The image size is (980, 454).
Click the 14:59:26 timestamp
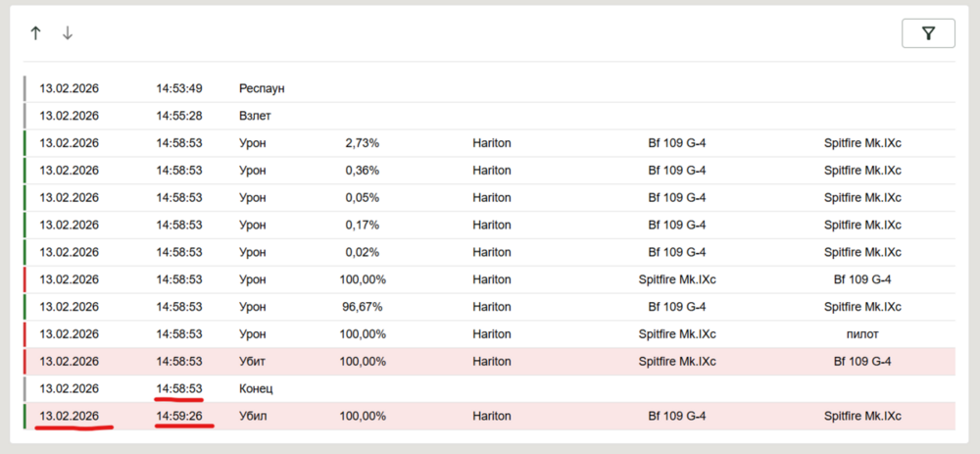coord(179,416)
